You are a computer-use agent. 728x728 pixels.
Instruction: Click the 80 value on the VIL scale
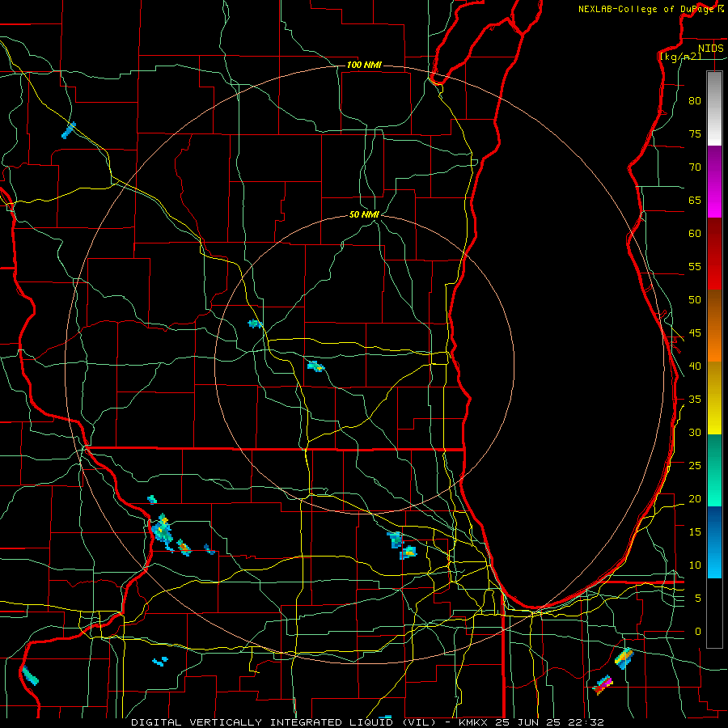[695, 101]
